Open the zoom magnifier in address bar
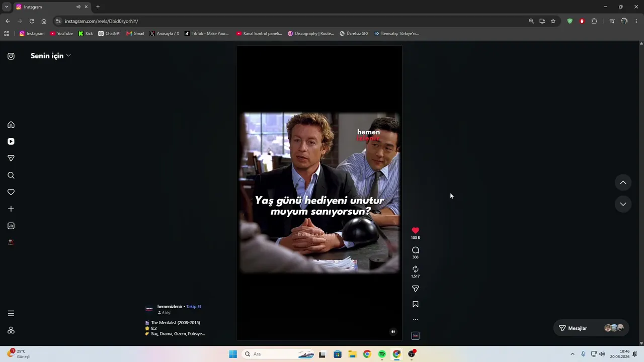The height and width of the screenshot is (362, 644). click(x=531, y=21)
